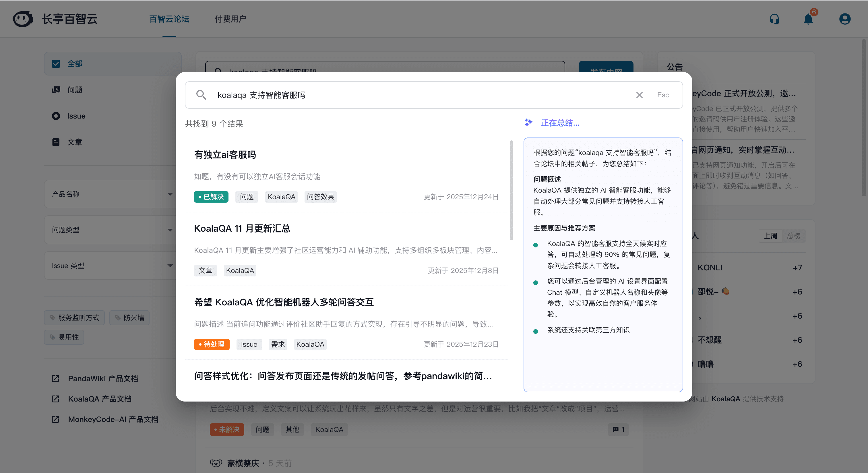Select the 全部 checkbox filter

click(x=56, y=63)
